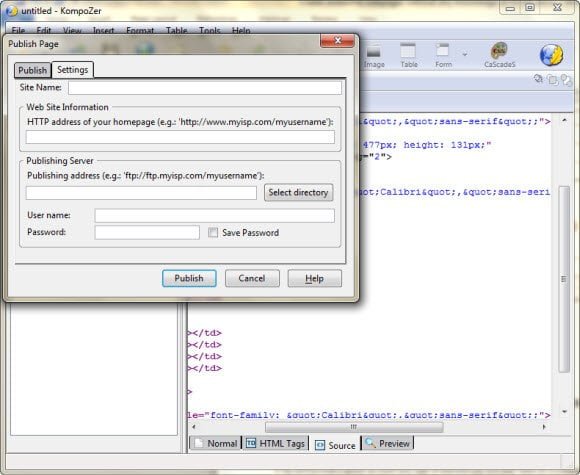Open the File menu

18,30
